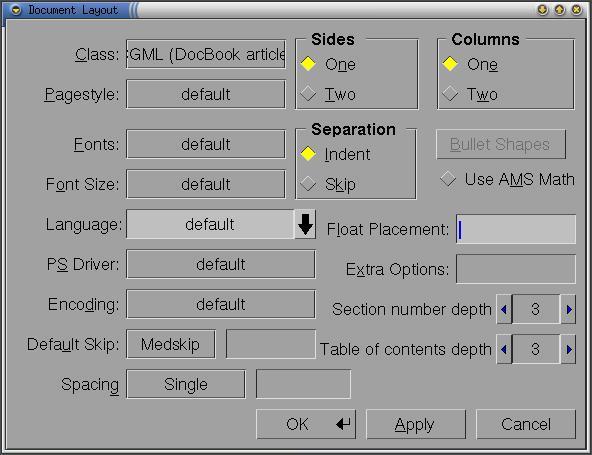Increase Section number depth with right arrow
The image size is (592, 455).
pyautogui.click(x=568, y=309)
